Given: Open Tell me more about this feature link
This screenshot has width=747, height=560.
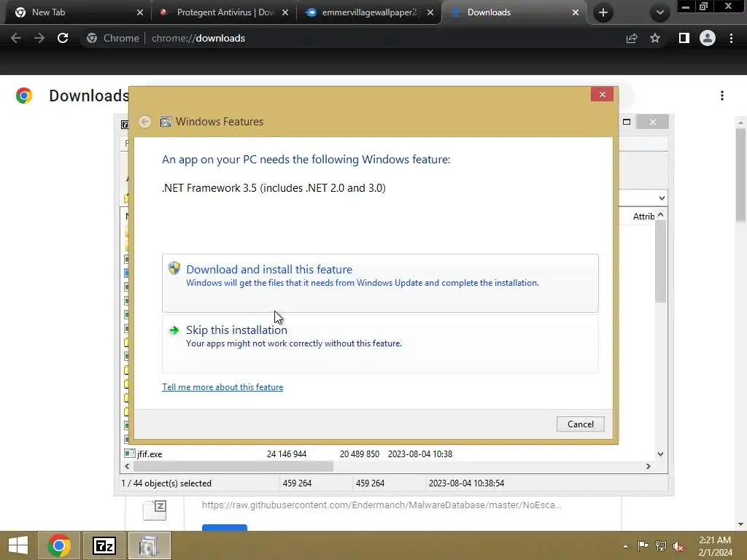Looking at the screenshot, I should click(222, 387).
